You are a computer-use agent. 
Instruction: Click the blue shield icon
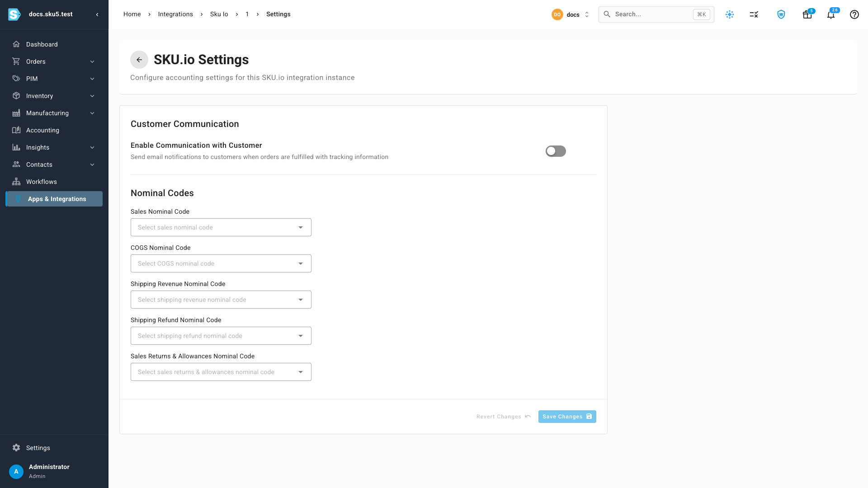click(x=781, y=14)
